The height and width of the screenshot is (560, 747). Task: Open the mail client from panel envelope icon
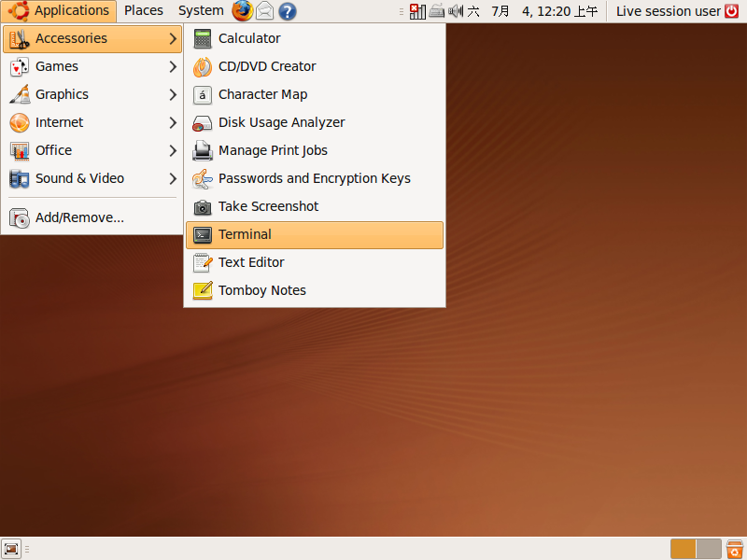coord(265,11)
